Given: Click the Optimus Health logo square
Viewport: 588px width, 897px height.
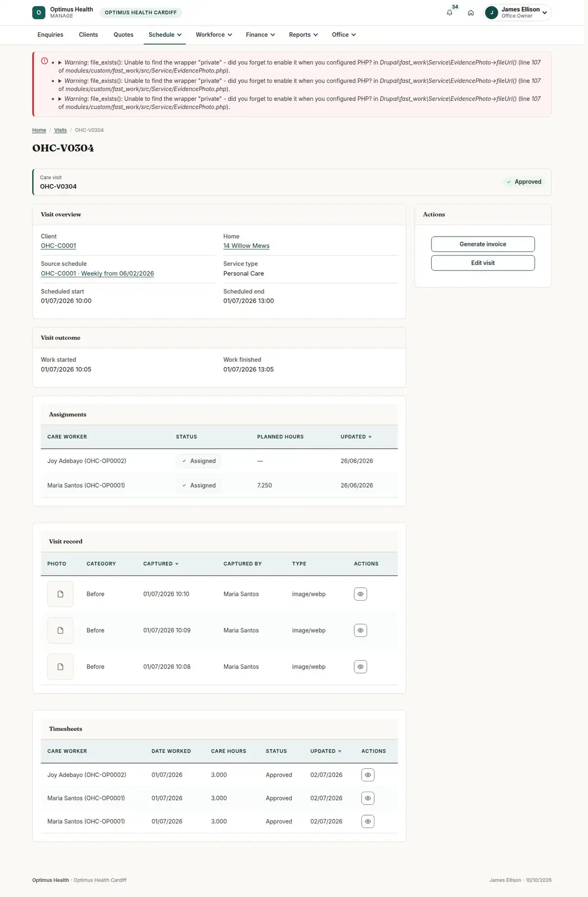Looking at the screenshot, I should (x=39, y=13).
